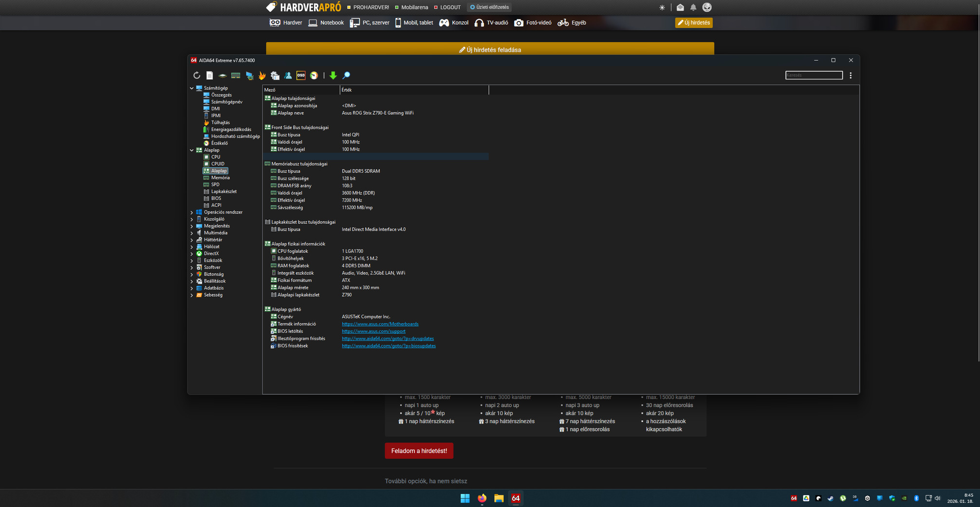
Task: Toggle light/dark theme sun icon on Hardverapró
Action: coord(662,7)
